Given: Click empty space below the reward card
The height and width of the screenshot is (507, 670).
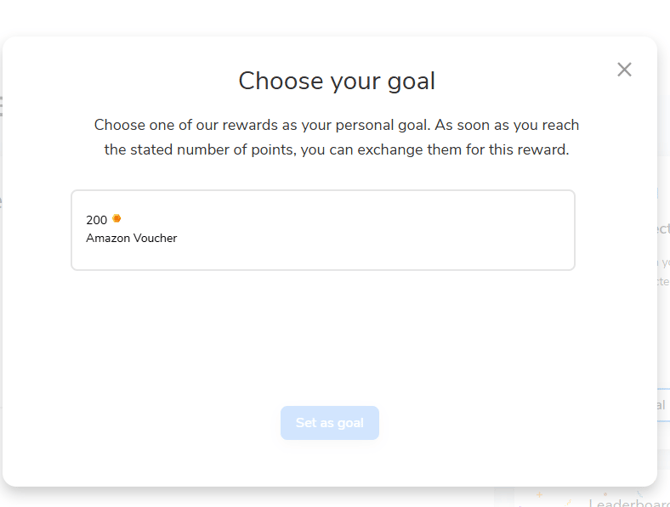Looking at the screenshot, I should pyautogui.click(x=322, y=330).
